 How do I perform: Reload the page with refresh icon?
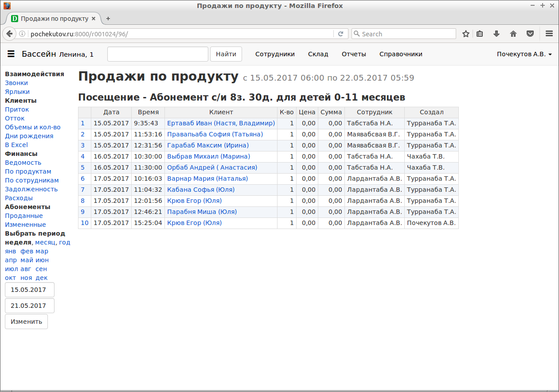point(340,34)
